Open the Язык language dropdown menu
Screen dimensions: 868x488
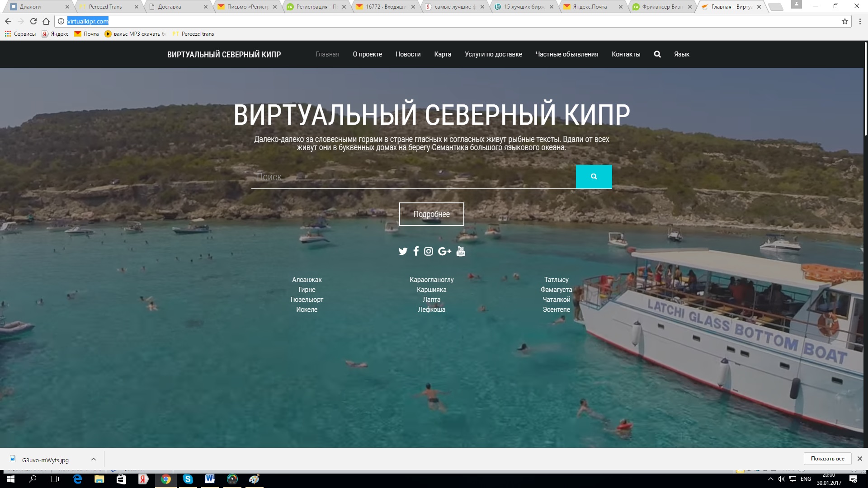click(681, 54)
